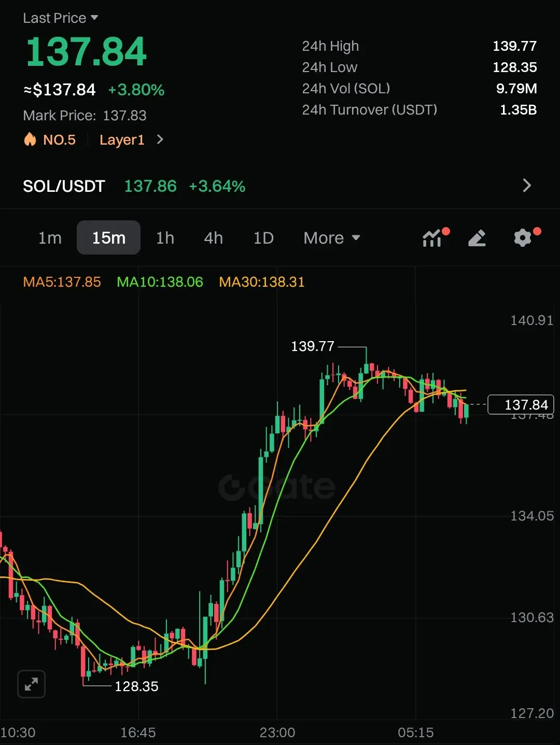Click the +3.80% change value
The width and height of the screenshot is (560, 745).
tap(136, 90)
